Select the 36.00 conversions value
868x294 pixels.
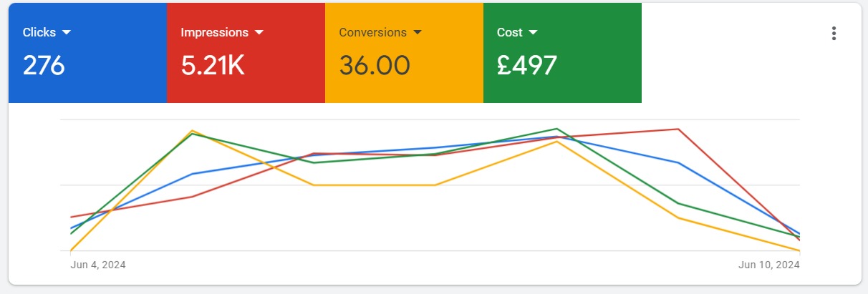pos(375,65)
